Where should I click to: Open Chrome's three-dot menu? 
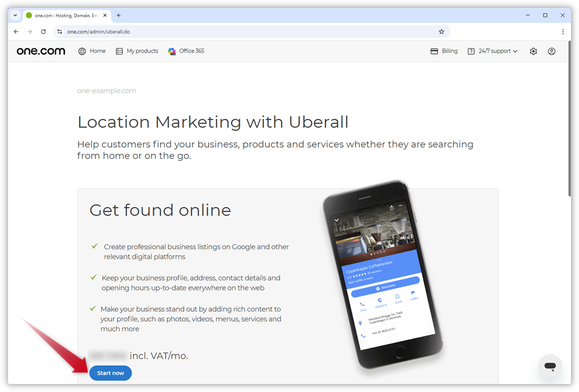click(x=563, y=31)
